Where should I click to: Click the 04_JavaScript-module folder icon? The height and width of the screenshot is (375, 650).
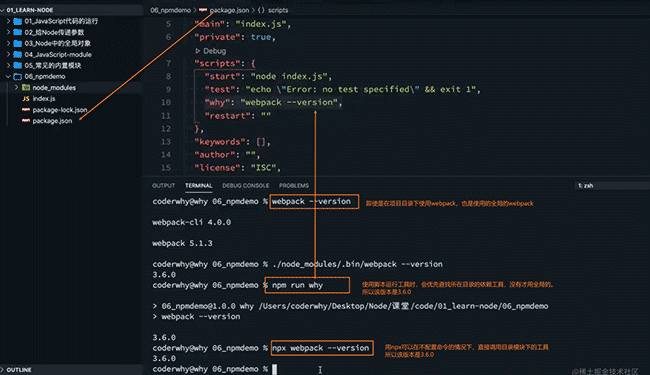point(17,54)
